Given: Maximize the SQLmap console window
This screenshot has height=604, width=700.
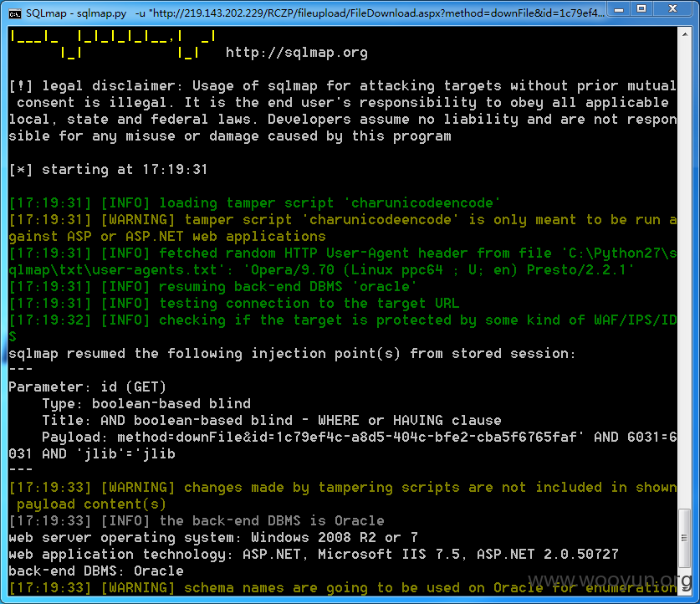Looking at the screenshot, I should [x=641, y=9].
